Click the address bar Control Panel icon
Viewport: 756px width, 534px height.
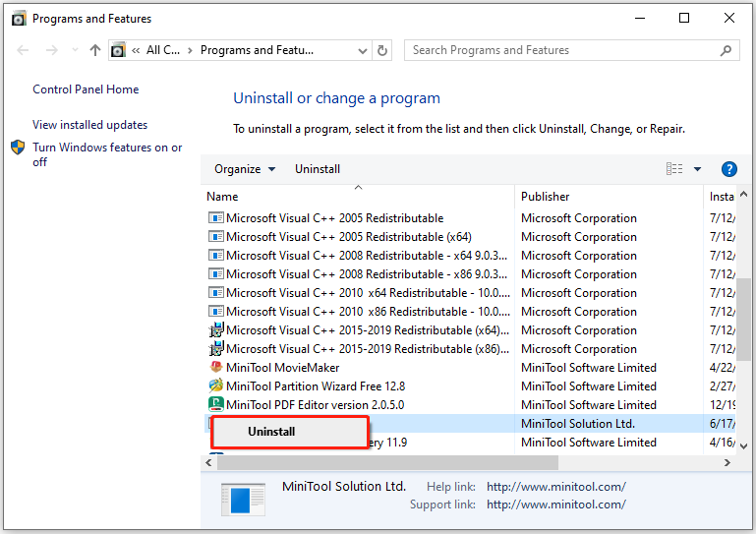[x=118, y=50]
